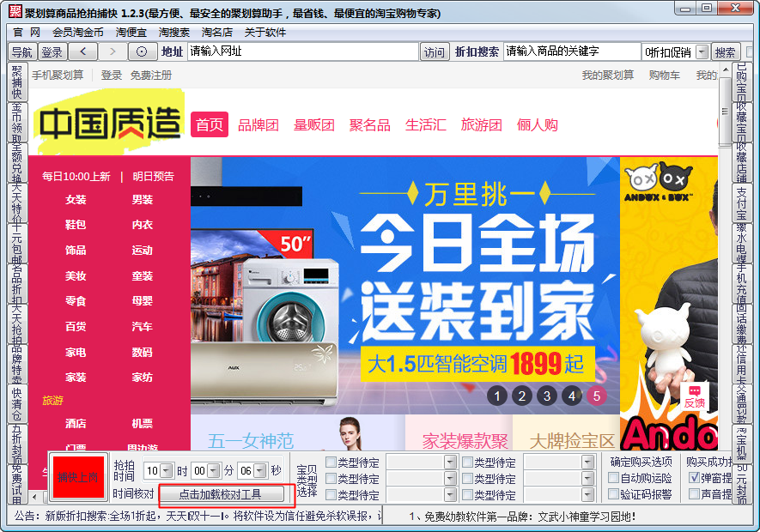
Task: Enable the 验证码报警 checkbox
Action: click(x=614, y=493)
